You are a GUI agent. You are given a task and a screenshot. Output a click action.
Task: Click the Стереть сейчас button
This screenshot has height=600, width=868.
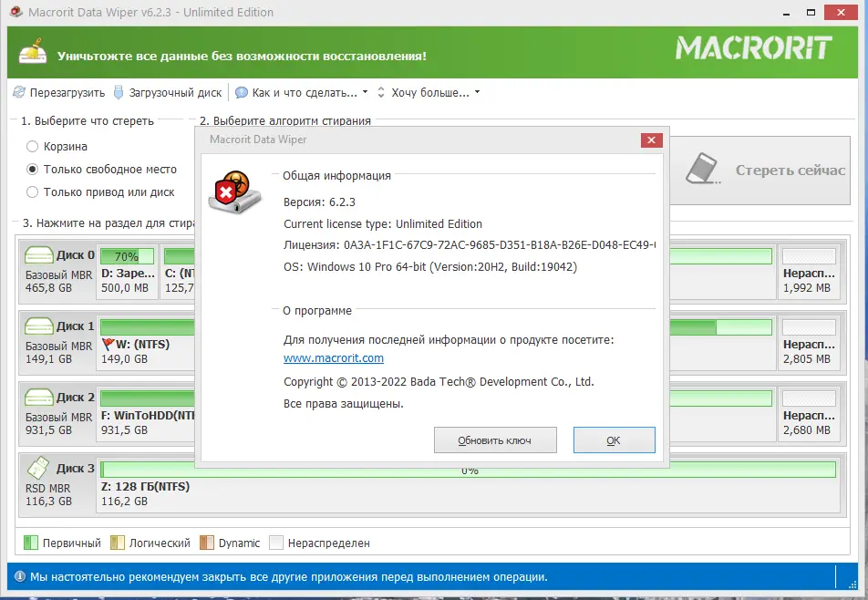759,170
